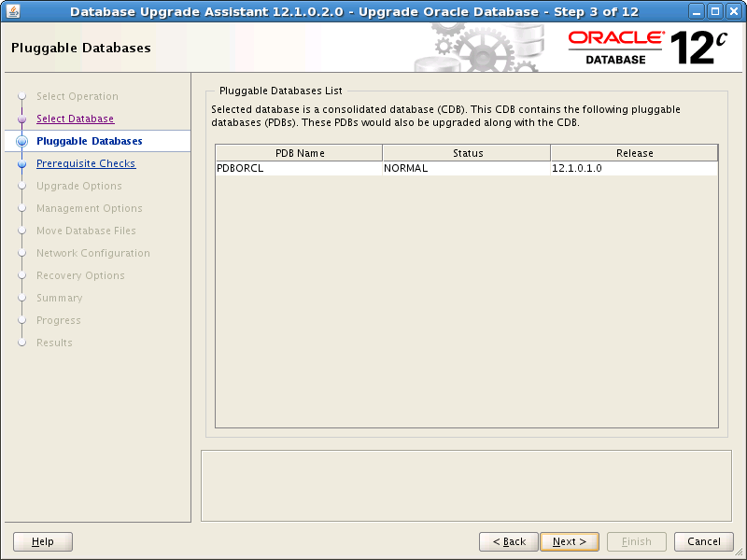Screen dimensions: 747x560
Task: Proceed with the Next button
Action: click(570, 541)
